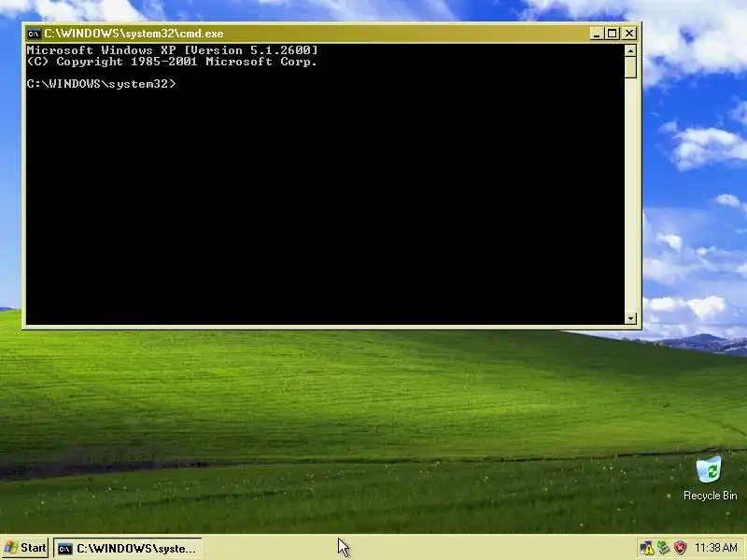
Task: Click the Copyright 1985-2001 Microsoft Corp. line
Action: [172, 62]
